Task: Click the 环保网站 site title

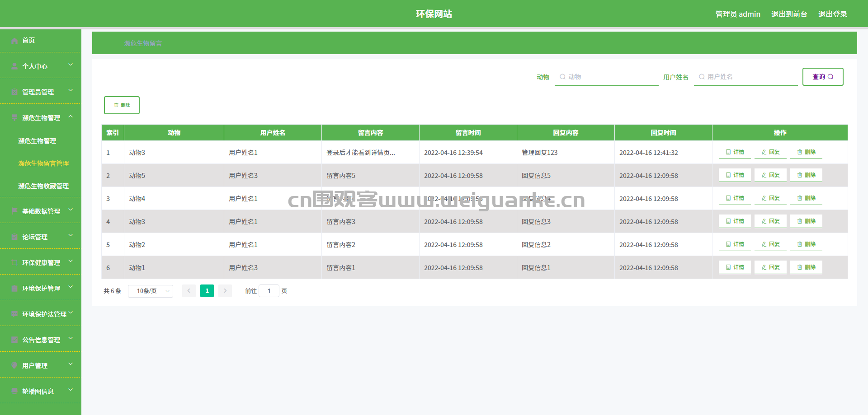Action: click(x=434, y=14)
